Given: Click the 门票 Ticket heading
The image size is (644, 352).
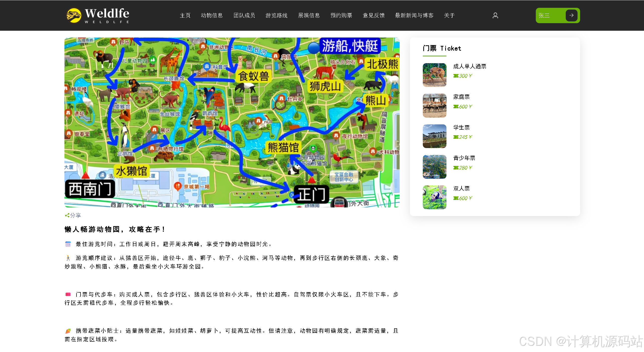Looking at the screenshot, I should (x=442, y=48).
